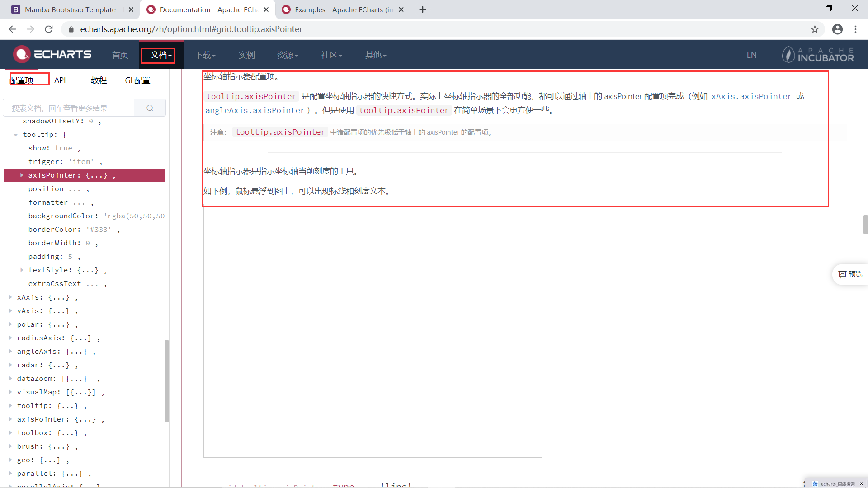Open the 下载 navigation dropdown
The width and height of the screenshot is (868, 488).
tap(205, 55)
